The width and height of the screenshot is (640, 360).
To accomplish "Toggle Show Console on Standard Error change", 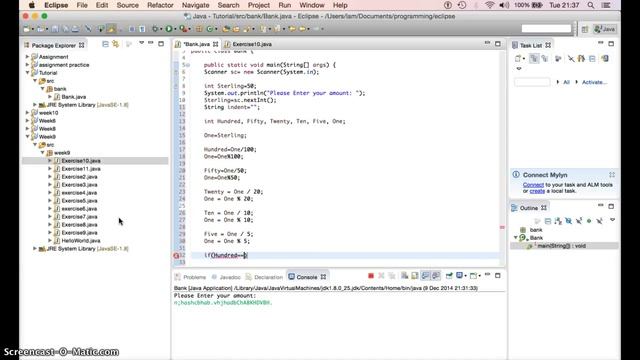I will click(436, 276).
